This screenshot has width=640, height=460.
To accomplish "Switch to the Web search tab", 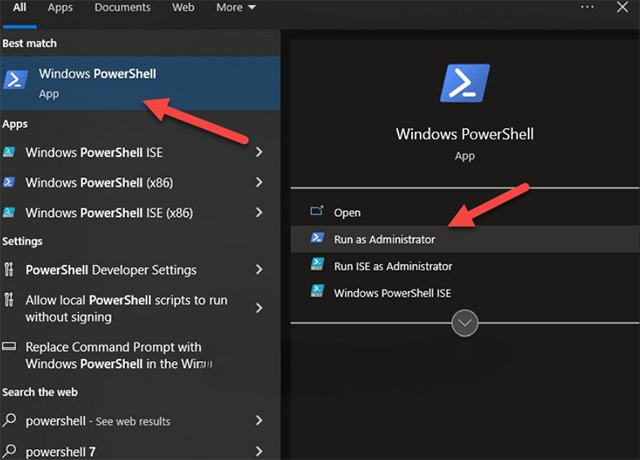I will pos(183,7).
